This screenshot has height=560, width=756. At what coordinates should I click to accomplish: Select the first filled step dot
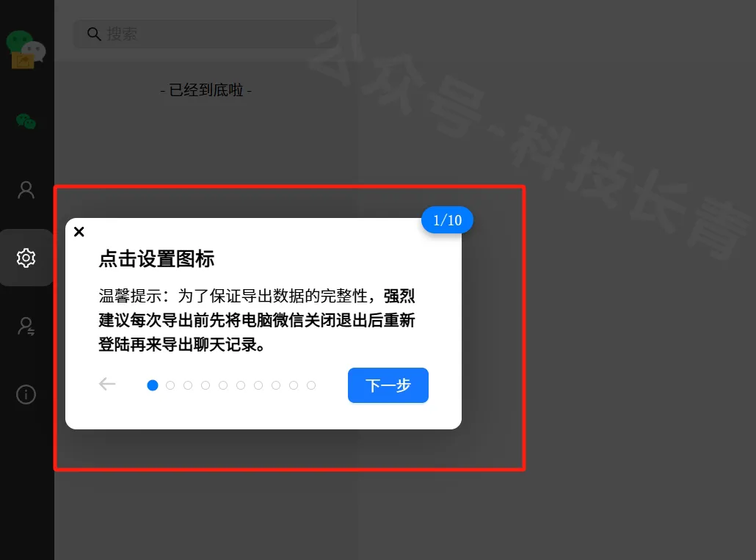153,385
